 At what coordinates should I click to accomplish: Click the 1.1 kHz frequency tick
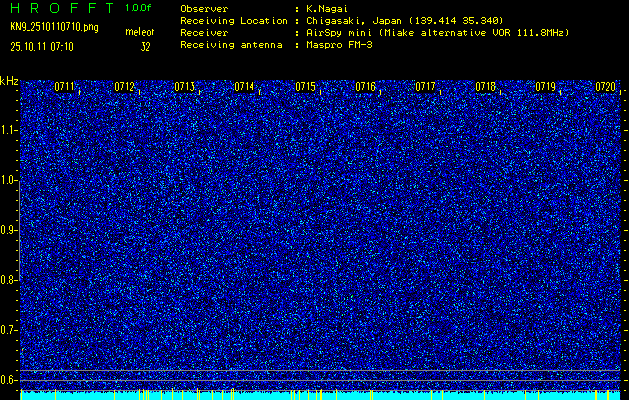9,130
